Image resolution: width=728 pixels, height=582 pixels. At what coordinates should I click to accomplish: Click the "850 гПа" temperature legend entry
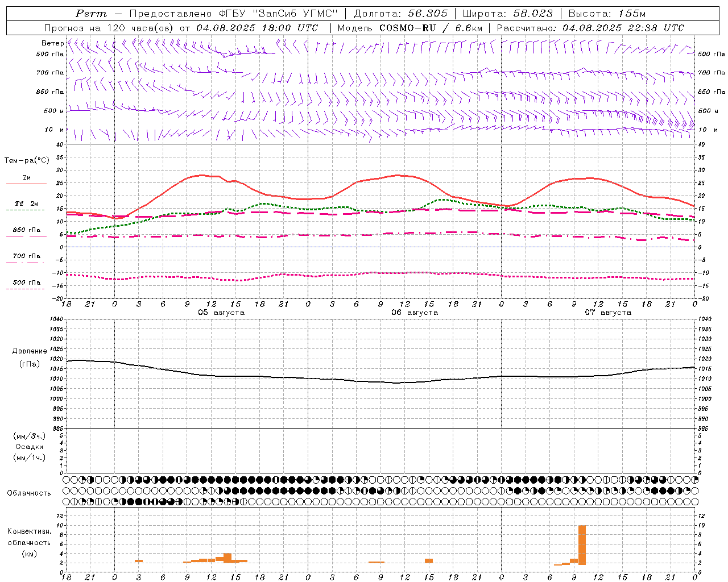[x=27, y=230]
